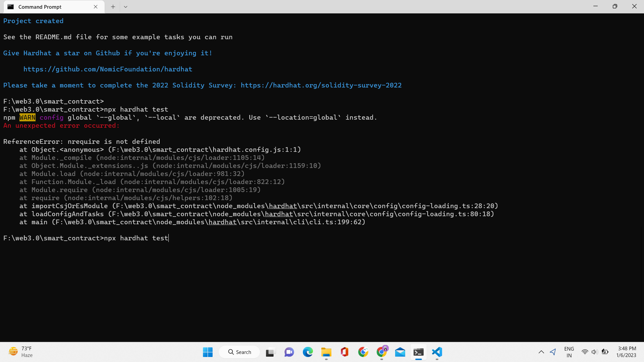The height and width of the screenshot is (362, 644).
Task: Switch to the Command Prompt tab
Action: [x=47, y=7]
